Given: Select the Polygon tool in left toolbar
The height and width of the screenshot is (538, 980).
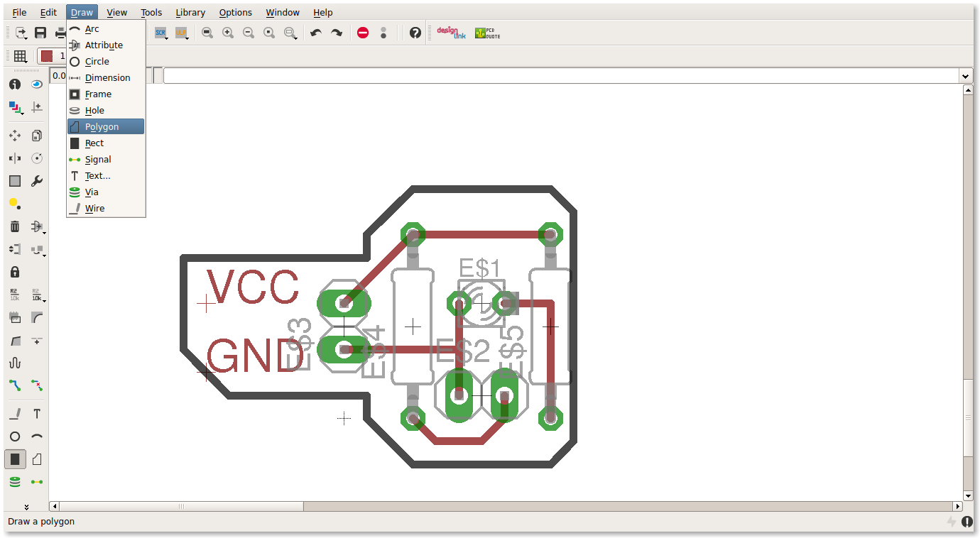Looking at the screenshot, I should tap(37, 459).
